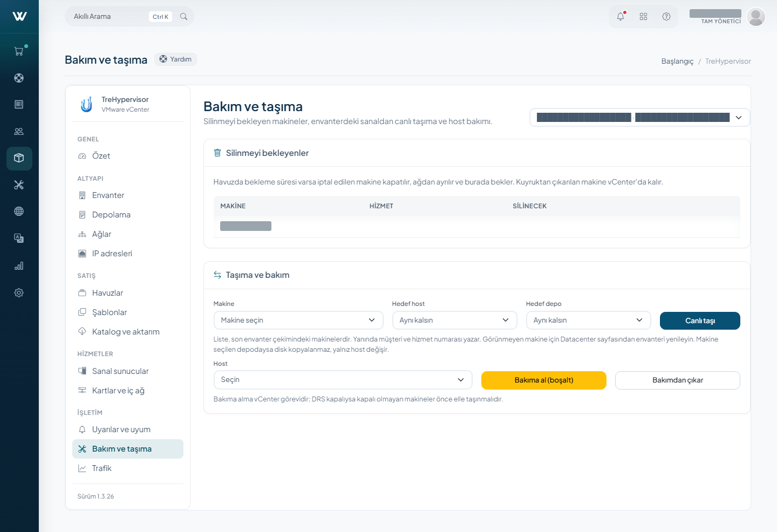Screen dimensions: 777x532
Task: Click the Canlı taşı button
Action: click(x=700, y=320)
